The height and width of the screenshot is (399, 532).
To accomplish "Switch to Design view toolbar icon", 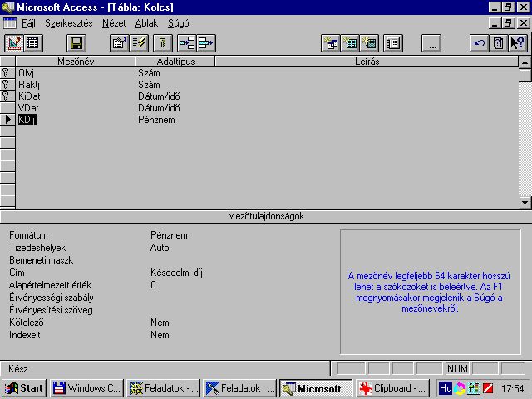I will 14,43.
